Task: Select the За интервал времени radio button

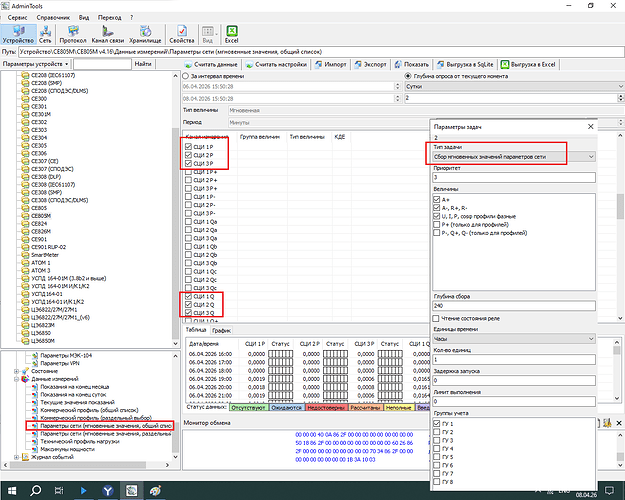Action: (186, 75)
